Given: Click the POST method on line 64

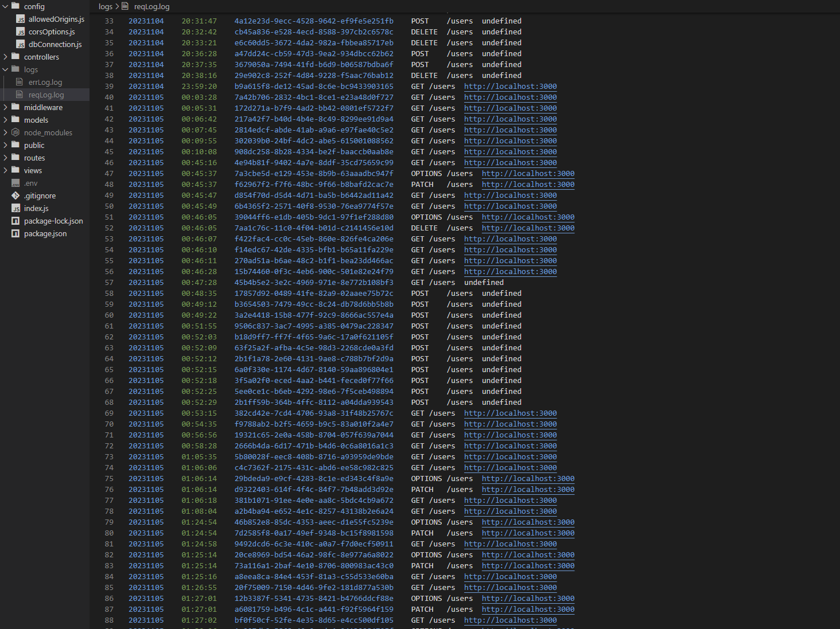Looking at the screenshot, I should (420, 359).
